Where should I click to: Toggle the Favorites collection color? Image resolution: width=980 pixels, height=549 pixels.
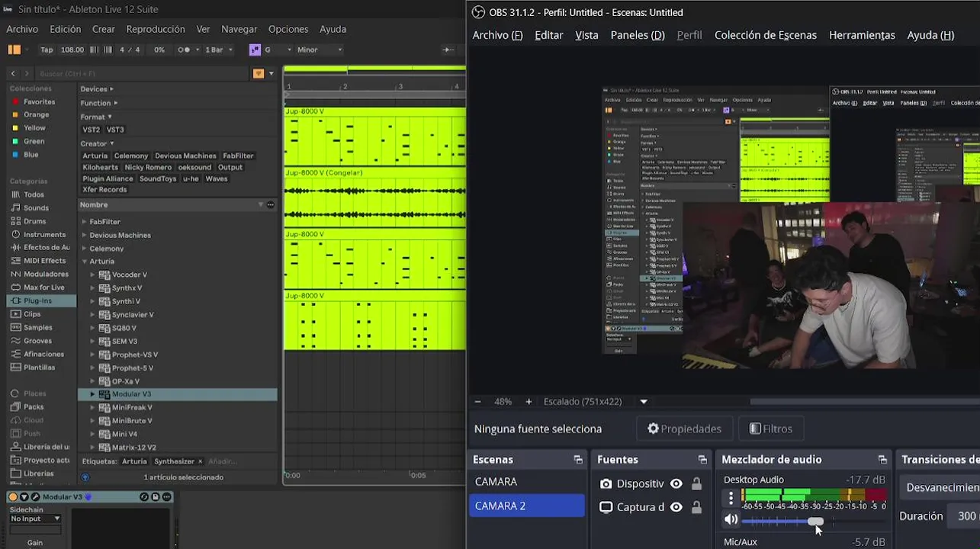point(14,101)
